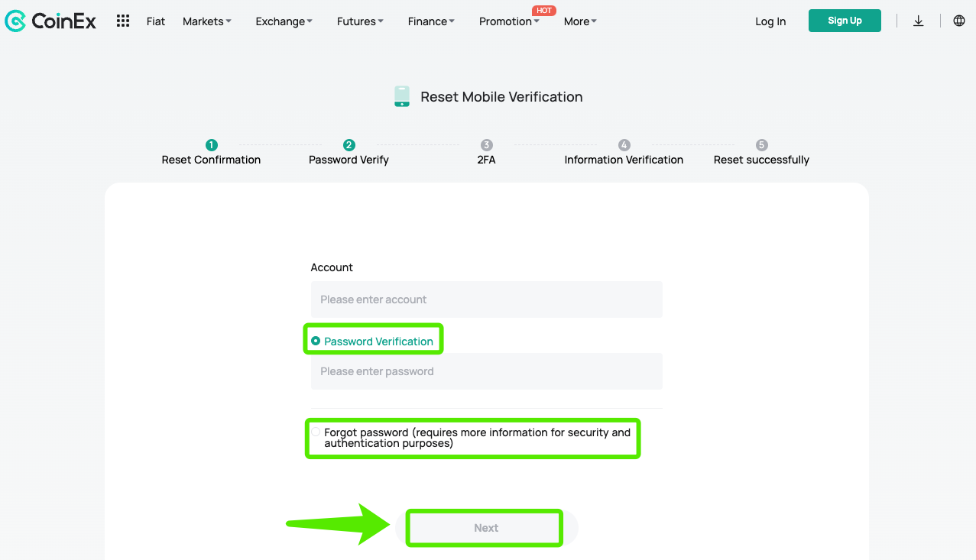976x560 pixels.
Task: Click the download app icon
Action: pos(919,21)
